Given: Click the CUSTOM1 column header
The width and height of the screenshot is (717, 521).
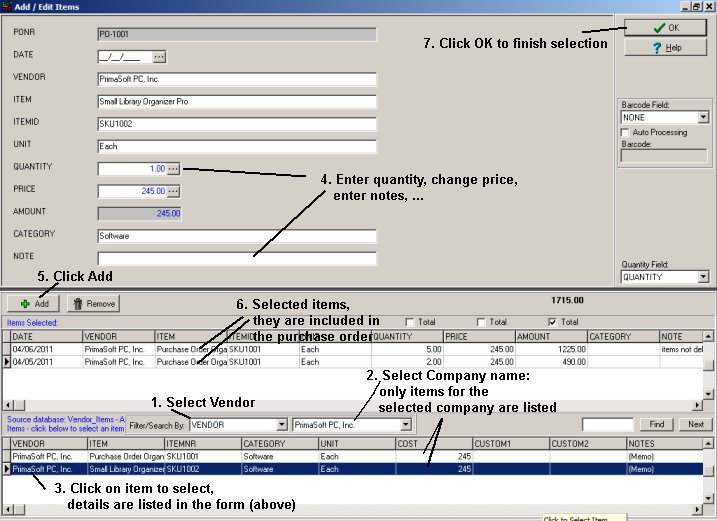Looking at the screenshot, I should 511,444.
